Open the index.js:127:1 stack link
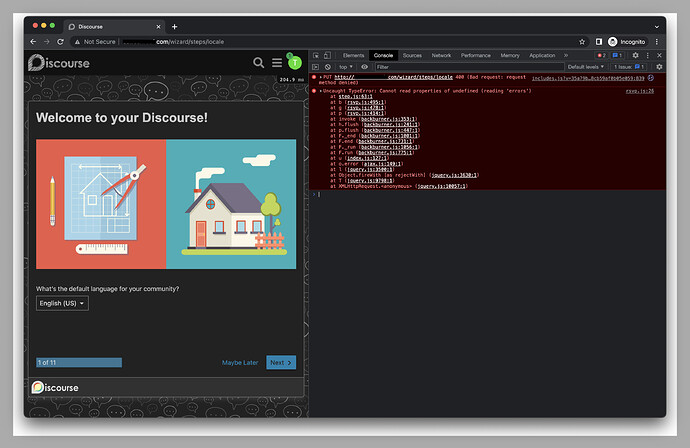Screen dimensions: 690x448 367,158
